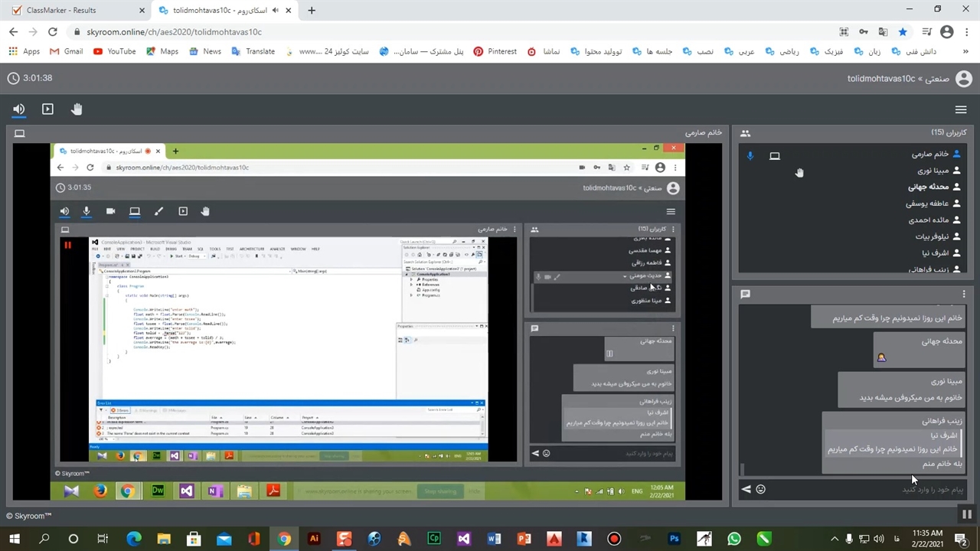Open the emoji picker in chat

[760, 489]
